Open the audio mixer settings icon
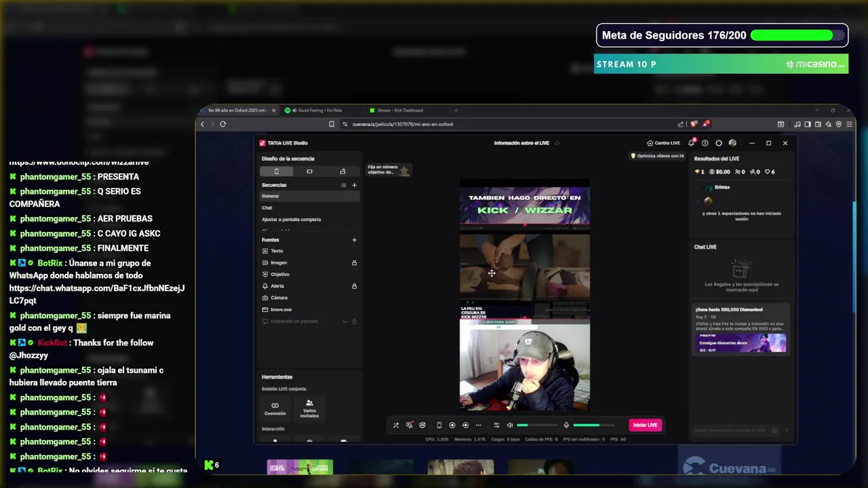The image size is (868, 488). (496, 425)
